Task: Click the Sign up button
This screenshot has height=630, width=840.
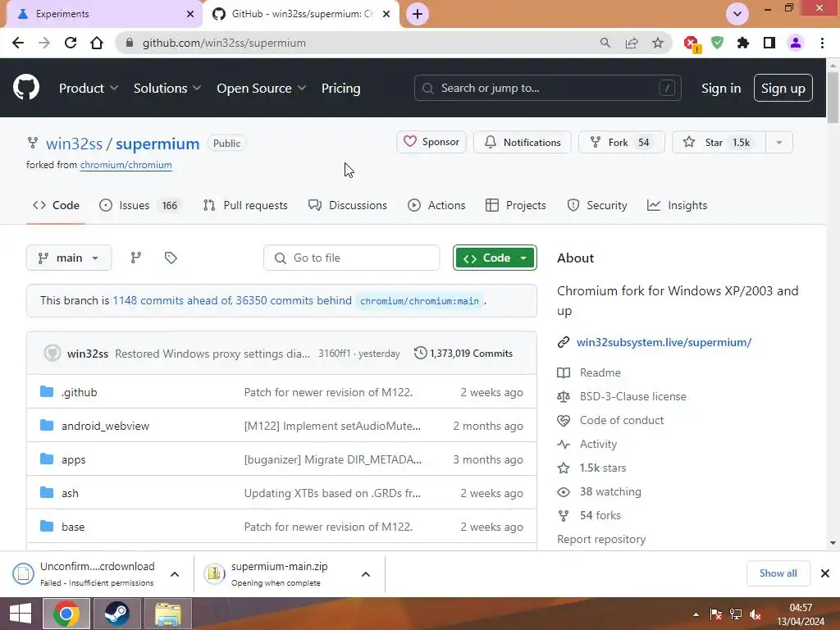Action: (783, 89)
